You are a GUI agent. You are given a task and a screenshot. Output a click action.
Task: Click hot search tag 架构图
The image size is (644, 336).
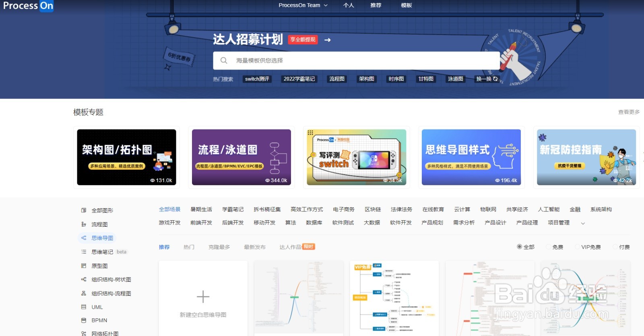click(367, 79)
